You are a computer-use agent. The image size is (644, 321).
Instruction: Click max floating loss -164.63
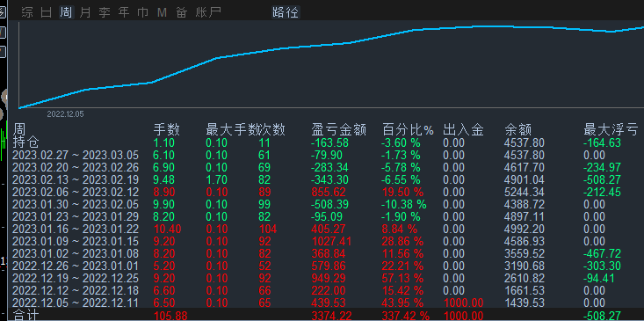(x=602, y=143)
